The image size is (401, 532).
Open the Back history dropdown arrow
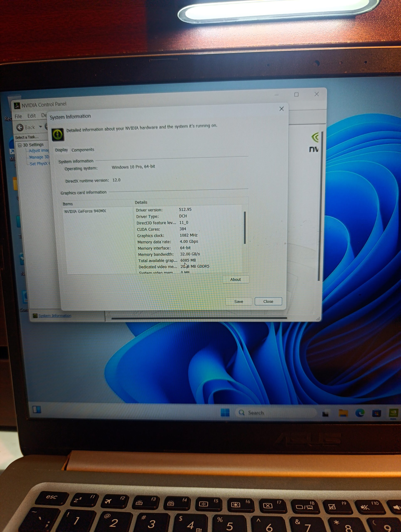(40, 127)
